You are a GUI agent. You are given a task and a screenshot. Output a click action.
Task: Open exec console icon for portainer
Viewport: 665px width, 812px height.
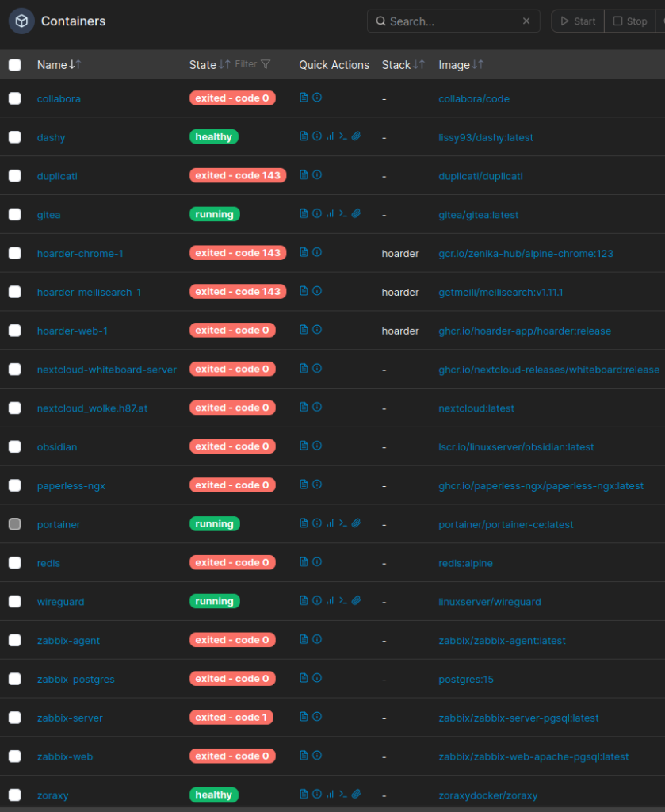(x=342, y=523)
